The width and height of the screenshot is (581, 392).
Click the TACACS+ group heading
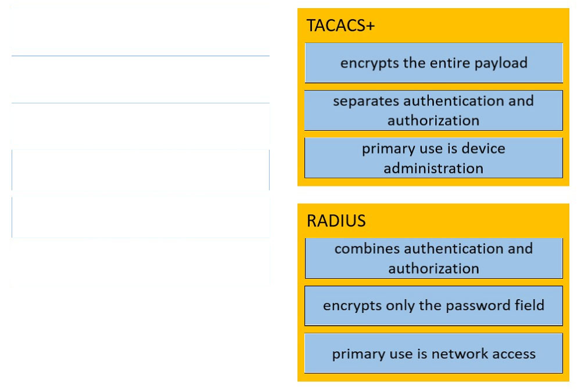coord(340,26)
